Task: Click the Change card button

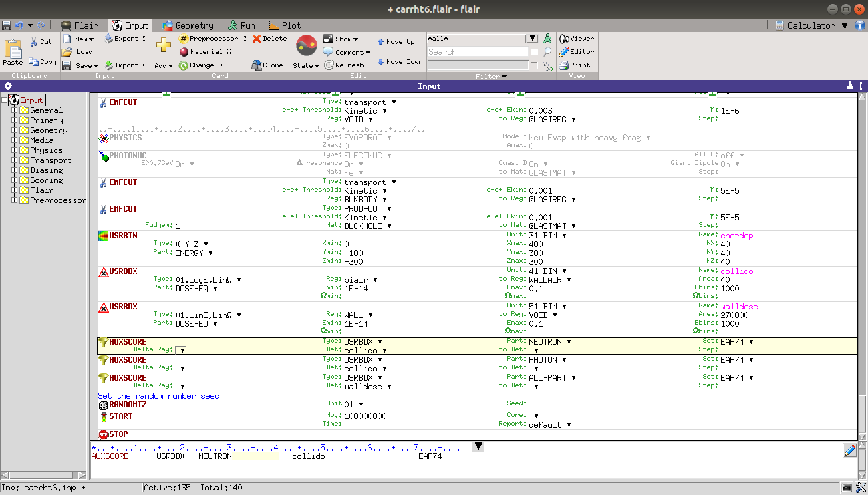Action: click(x=196, y=65)
